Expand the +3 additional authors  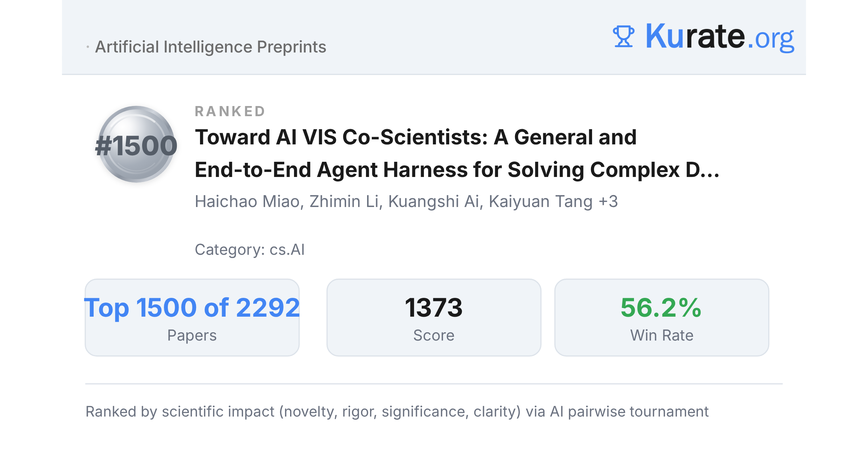point(608,202)
